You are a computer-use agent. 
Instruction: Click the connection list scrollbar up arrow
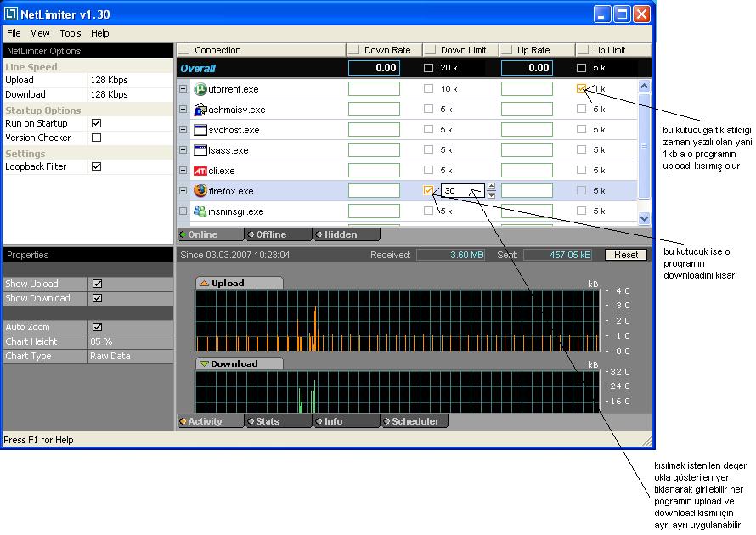pyautogui.click(x=644, y=87)
